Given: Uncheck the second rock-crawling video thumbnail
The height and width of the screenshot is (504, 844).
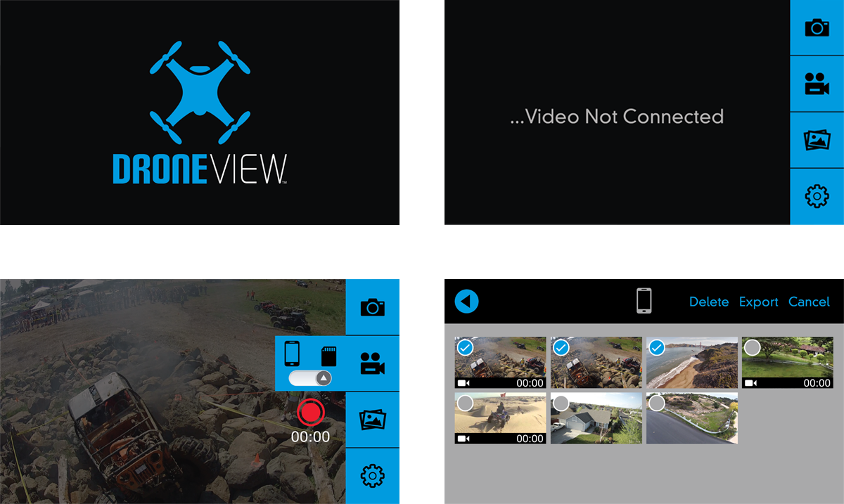Looking at the screenshot, I should point(561,348).
